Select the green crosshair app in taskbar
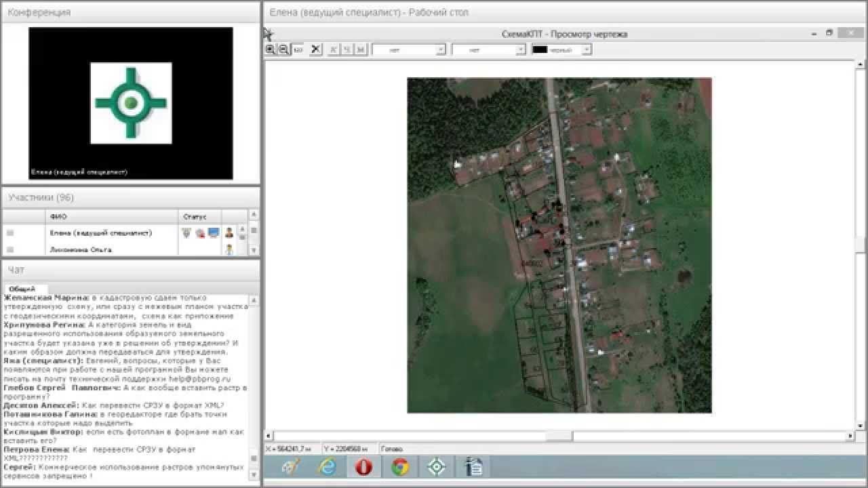Image resolution: width=868 pixels, height=488 pixels. 437,467
